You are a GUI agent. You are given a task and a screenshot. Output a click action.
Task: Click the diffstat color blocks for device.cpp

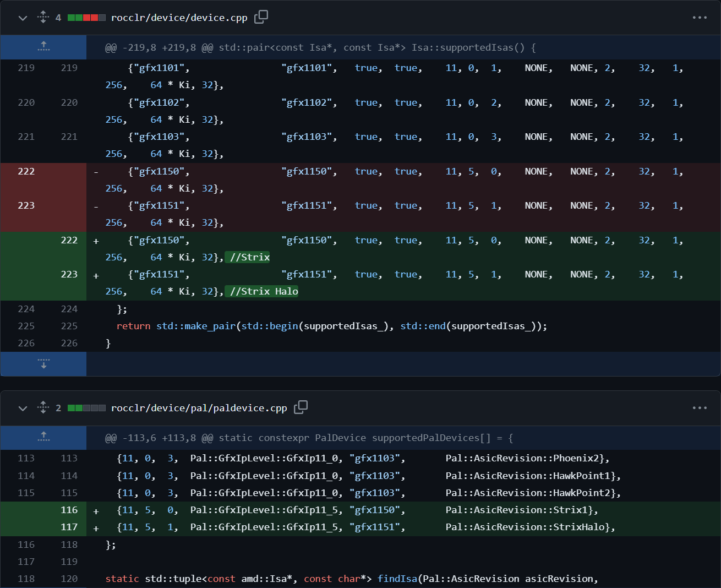point(86,18)
